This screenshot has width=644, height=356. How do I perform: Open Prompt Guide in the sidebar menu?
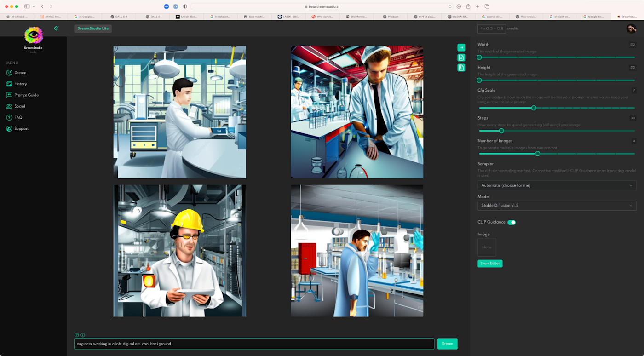pyautogui.click(x=26, y=95)
